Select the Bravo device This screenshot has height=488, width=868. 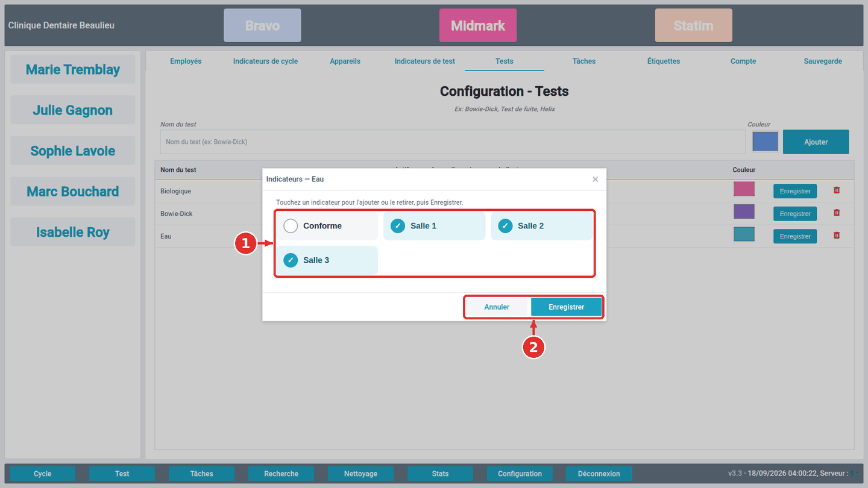[262, 25]
